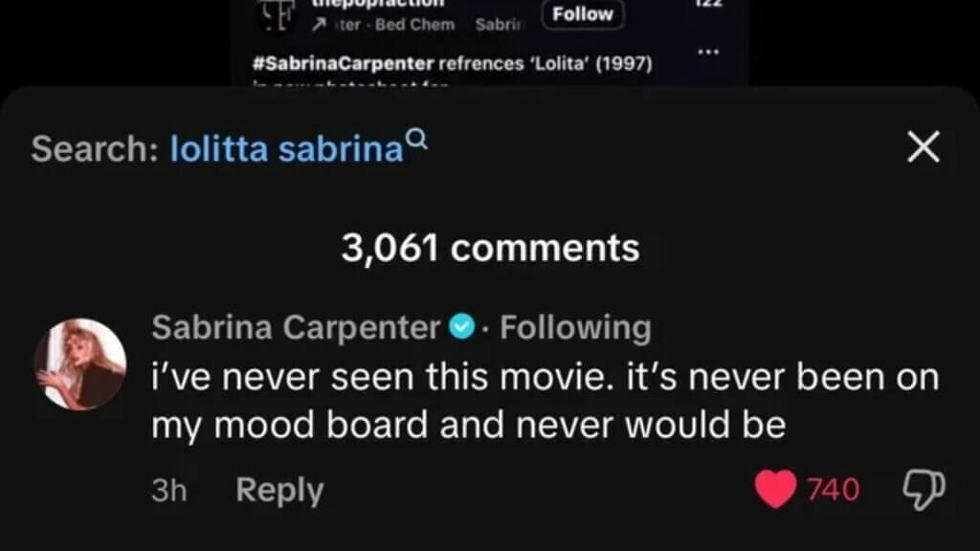This screenshot has height=551, width=980.
Task: Click the comment text about mood board
Action: 545,401
